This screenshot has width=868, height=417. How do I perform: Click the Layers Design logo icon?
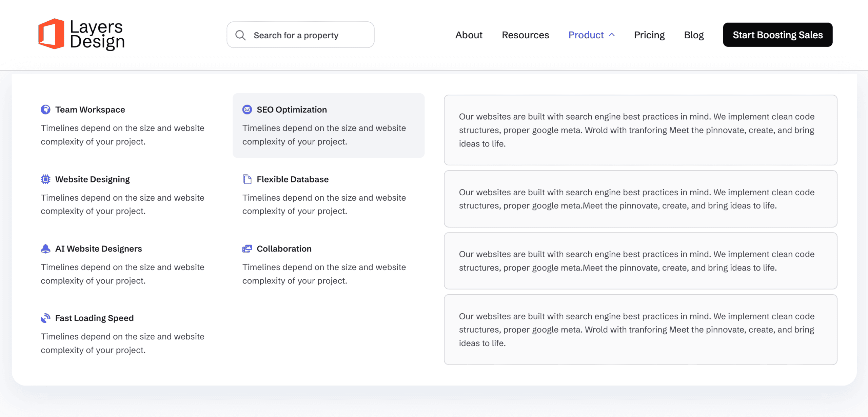[51, 34]
